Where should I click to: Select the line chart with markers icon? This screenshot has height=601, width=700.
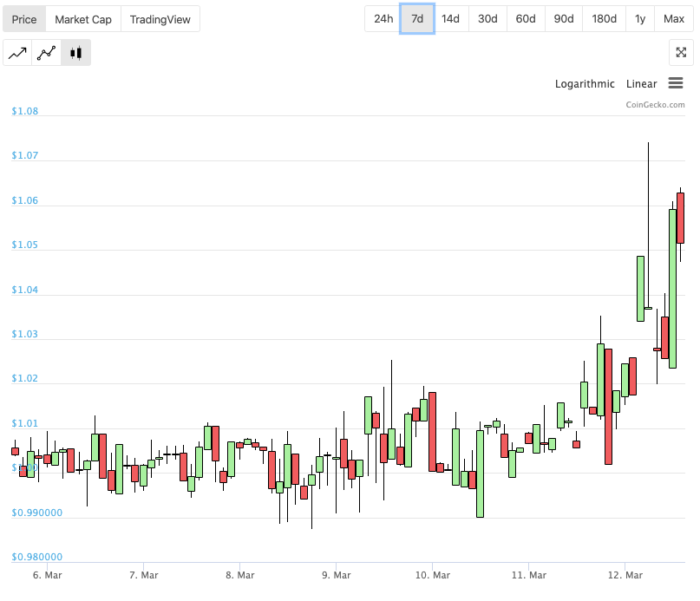point(47,53)
